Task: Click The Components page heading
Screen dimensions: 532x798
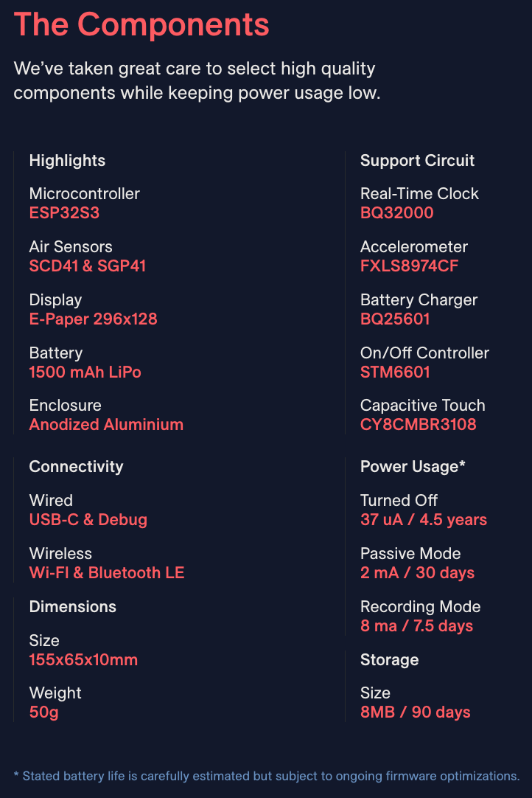Action: tap(141, 25)
